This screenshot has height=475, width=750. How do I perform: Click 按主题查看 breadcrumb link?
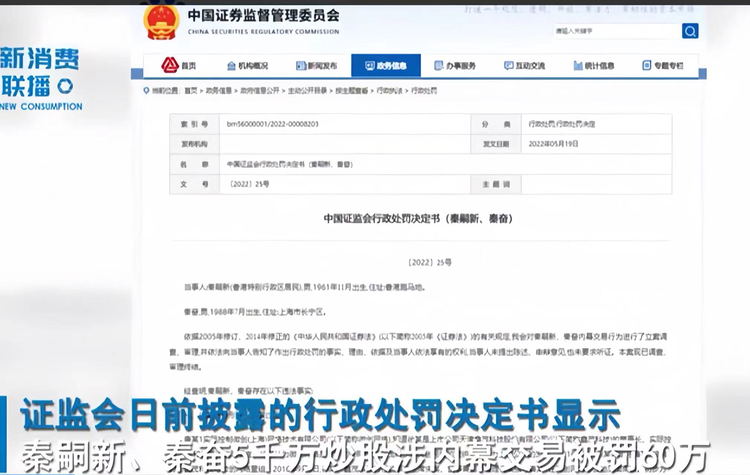click(352, 90)
